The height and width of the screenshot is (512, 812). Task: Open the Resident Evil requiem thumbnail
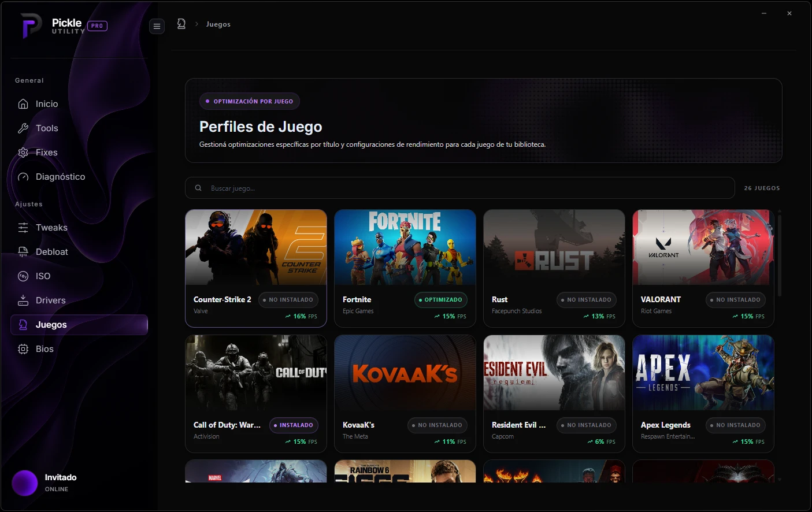554,373
